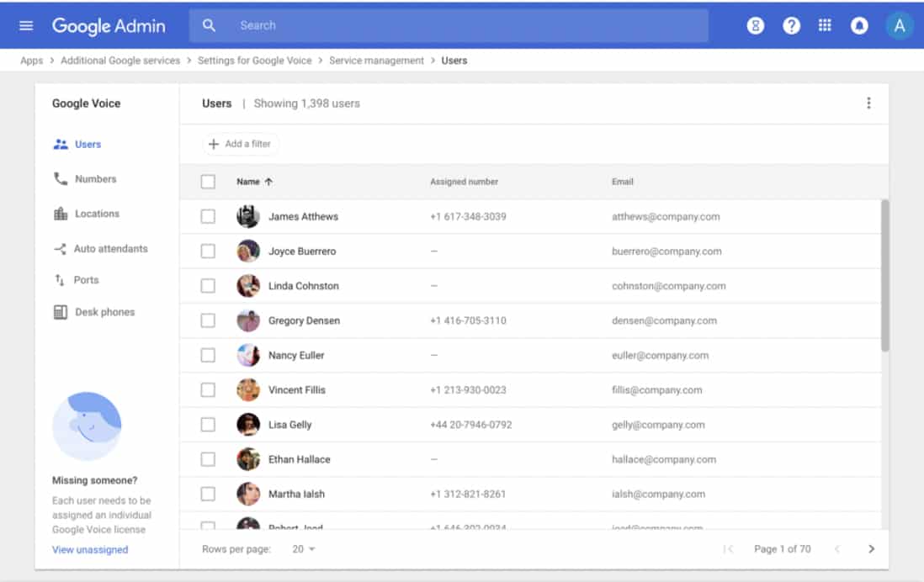
Task: View notifications bell
Action: pyautogui.click(x=859, y=25)
